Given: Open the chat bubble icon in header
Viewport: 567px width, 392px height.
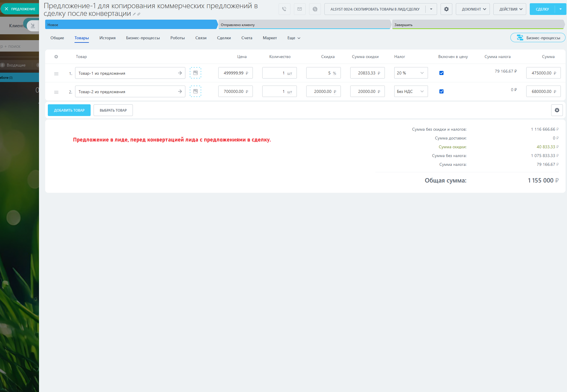Looking at the screenshot, I should click(x=315, y=9).
